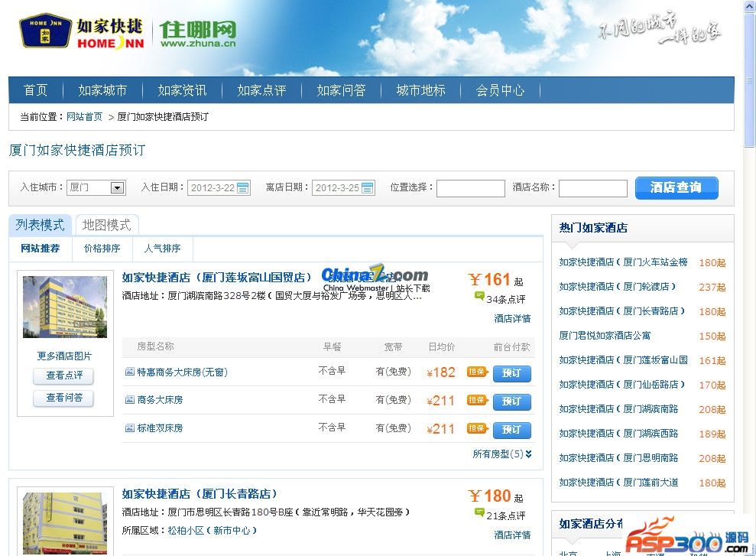Image resolution: width=756 pixels, height=556 pixels.
Task: Open 34条点评 reviews link
Action: (506, 300)
